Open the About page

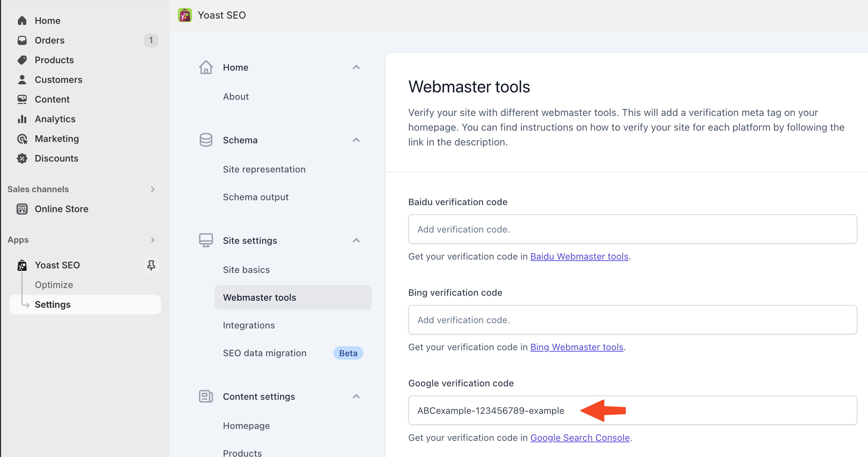click(236, 97)
